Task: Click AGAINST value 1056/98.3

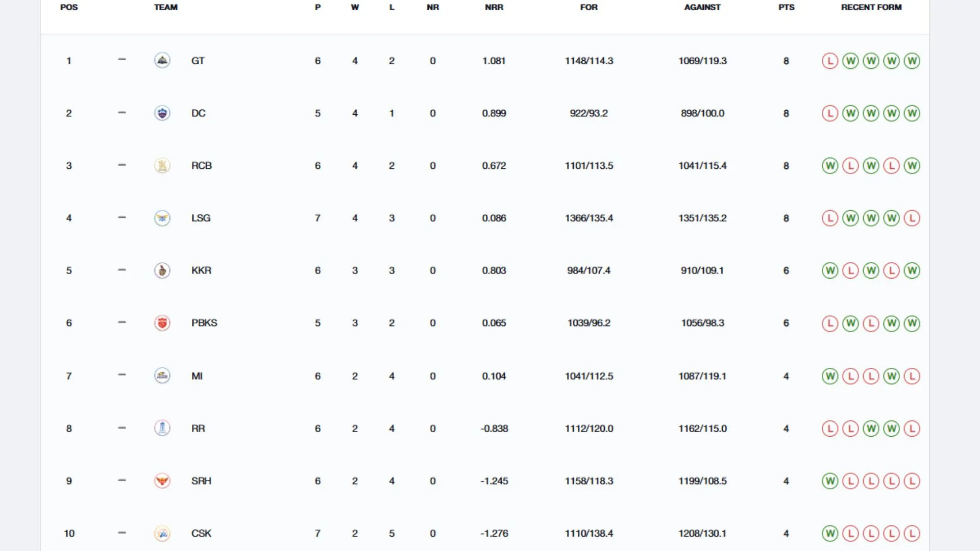Action: tap(702, 323)
